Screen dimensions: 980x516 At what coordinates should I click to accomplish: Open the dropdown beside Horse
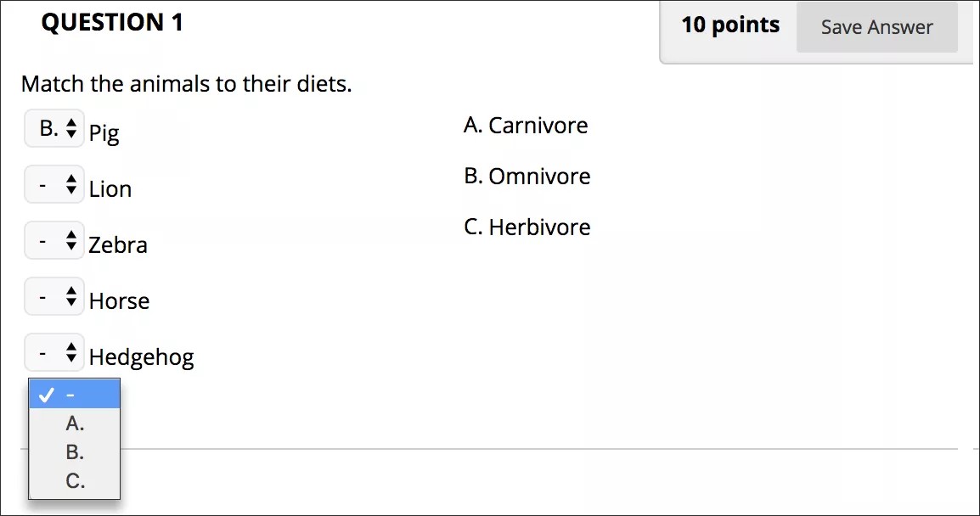click(54, 297)
